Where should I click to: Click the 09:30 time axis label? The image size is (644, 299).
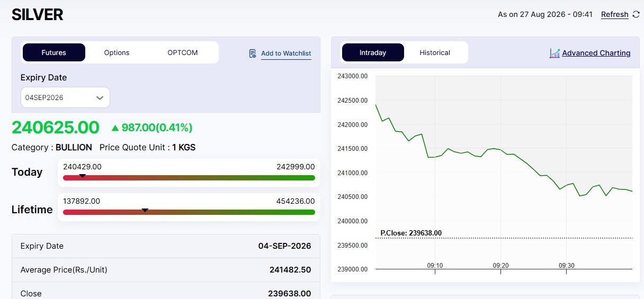pyautogui.click(x=566, y=266)
